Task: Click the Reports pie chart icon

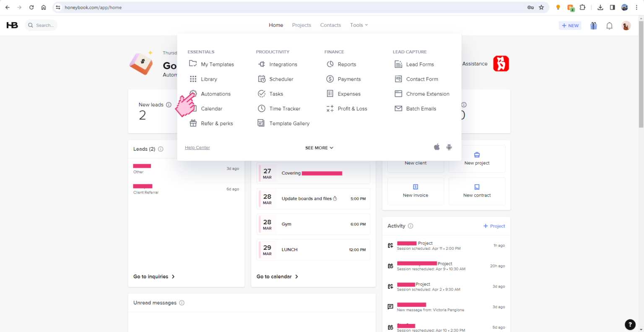Action: pos(330,64)
